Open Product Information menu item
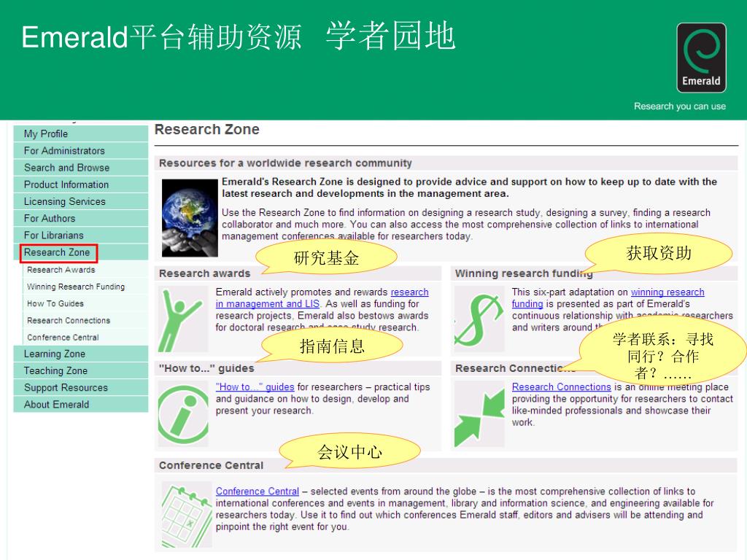 [81, 184]
